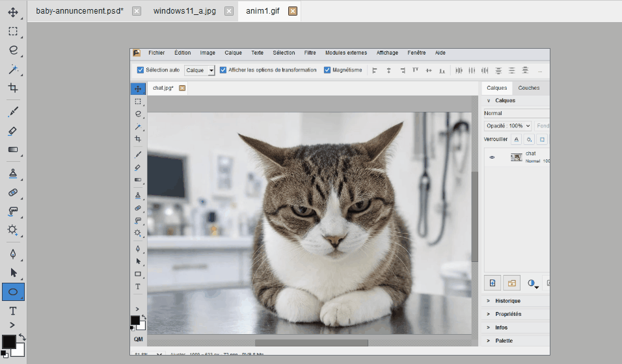The image size is (622, 364).
Task: Activate the outer Path Select arrow tool
Action: coord(13,273)
